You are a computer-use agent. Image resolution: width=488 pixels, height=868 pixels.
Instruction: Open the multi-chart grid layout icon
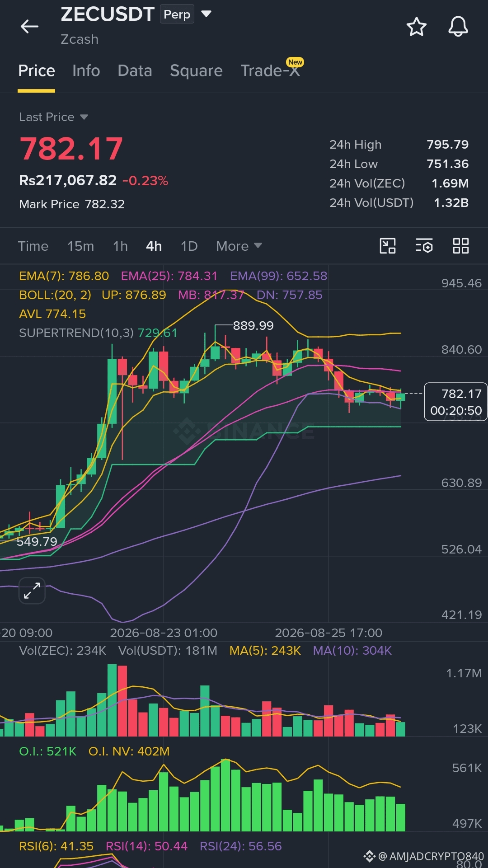coord(461,246)
